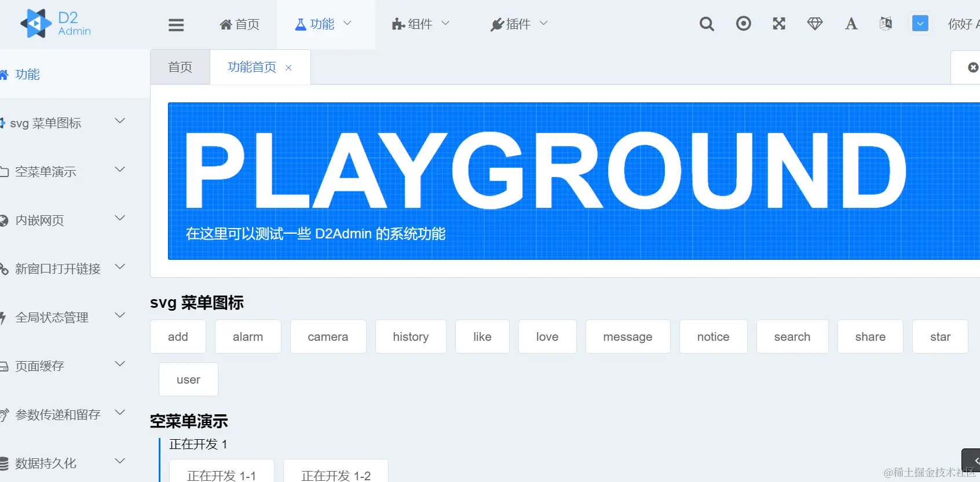Expand the 数据持久化 sidebar chevron
Image resolution: width=980 pixels, height=482 pixels.
tap(120, 461)
